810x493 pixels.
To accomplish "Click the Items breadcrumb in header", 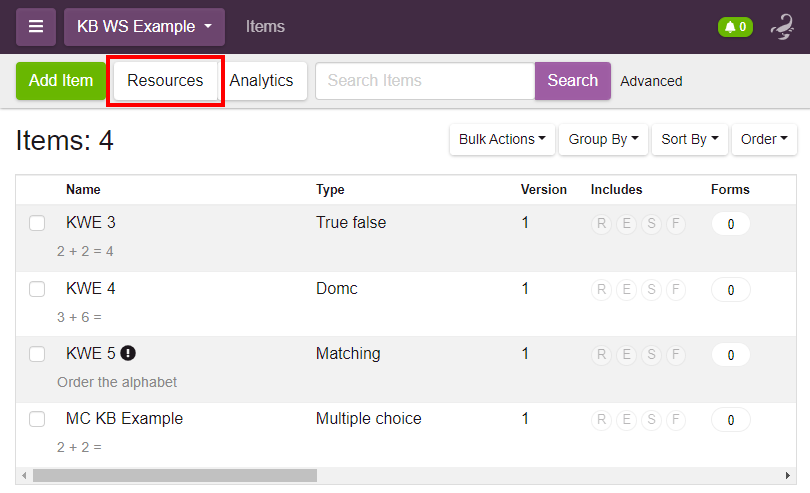I will click(265, 26).
